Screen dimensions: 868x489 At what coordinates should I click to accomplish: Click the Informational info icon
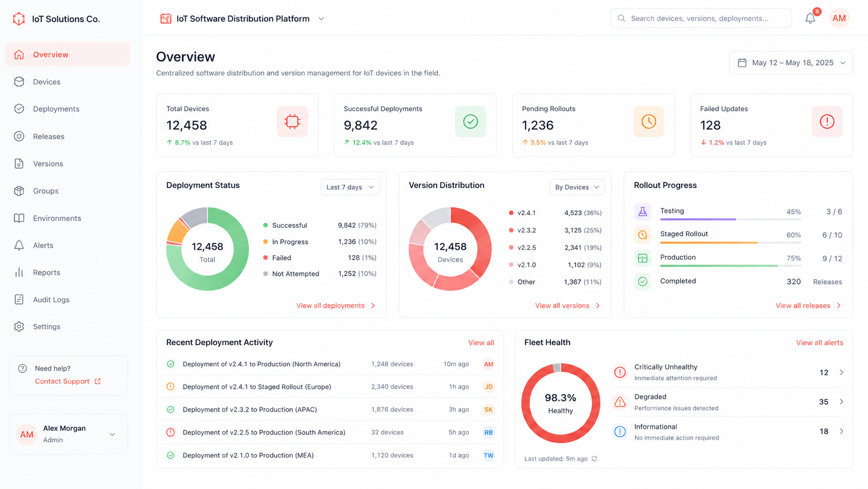coord(620,431)
